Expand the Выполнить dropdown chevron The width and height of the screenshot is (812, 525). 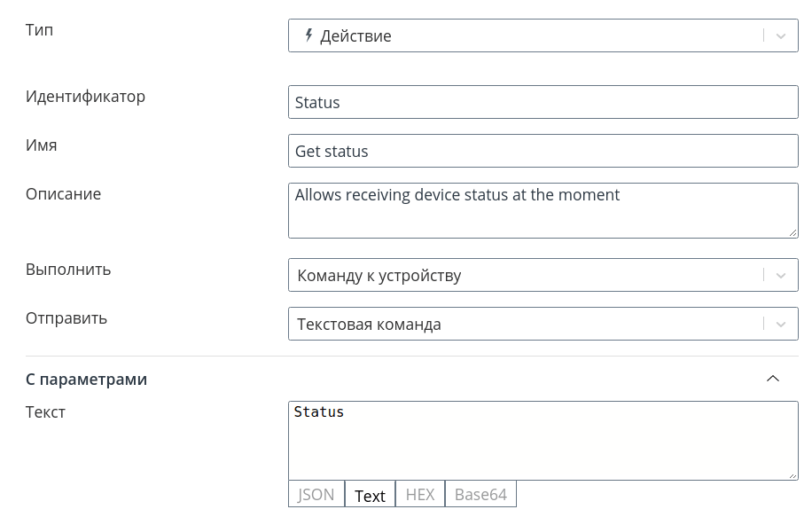(x=780, y=275)
